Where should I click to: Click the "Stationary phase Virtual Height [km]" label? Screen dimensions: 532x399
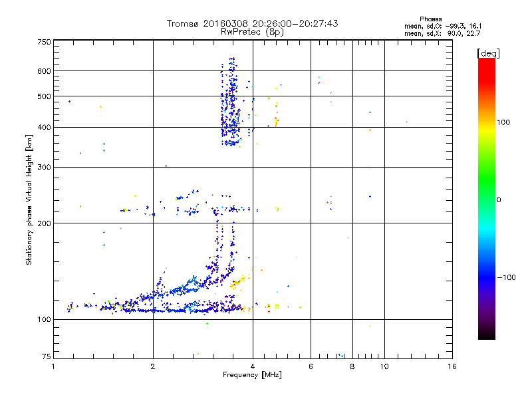coord(29,199)
